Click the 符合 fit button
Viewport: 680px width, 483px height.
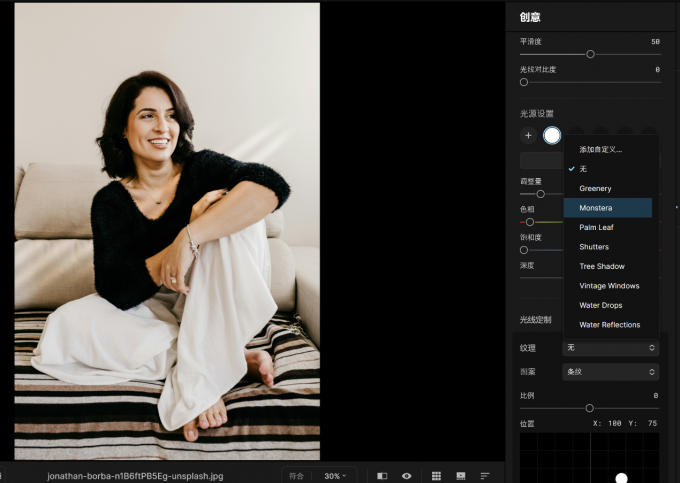tap(297, 476)
